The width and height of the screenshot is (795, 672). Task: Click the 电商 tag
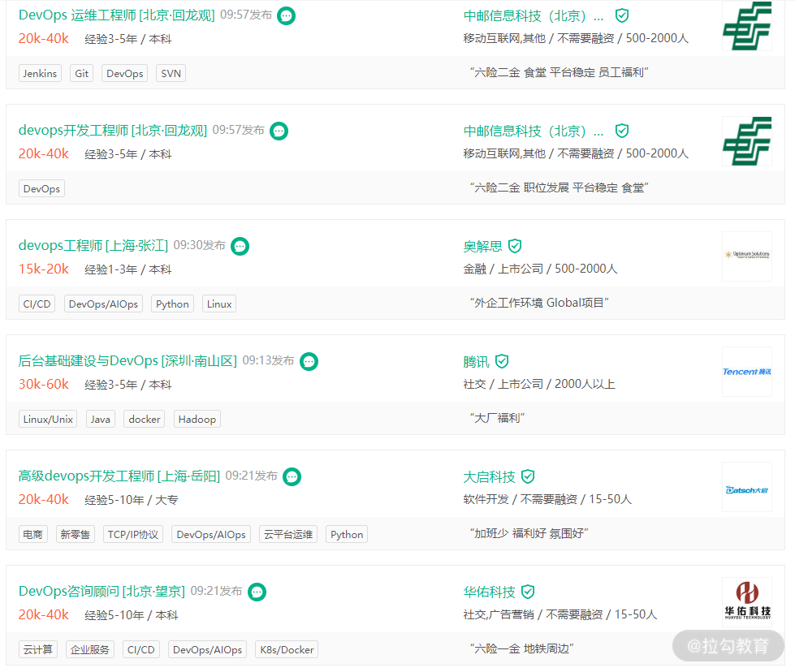[33, 534]
